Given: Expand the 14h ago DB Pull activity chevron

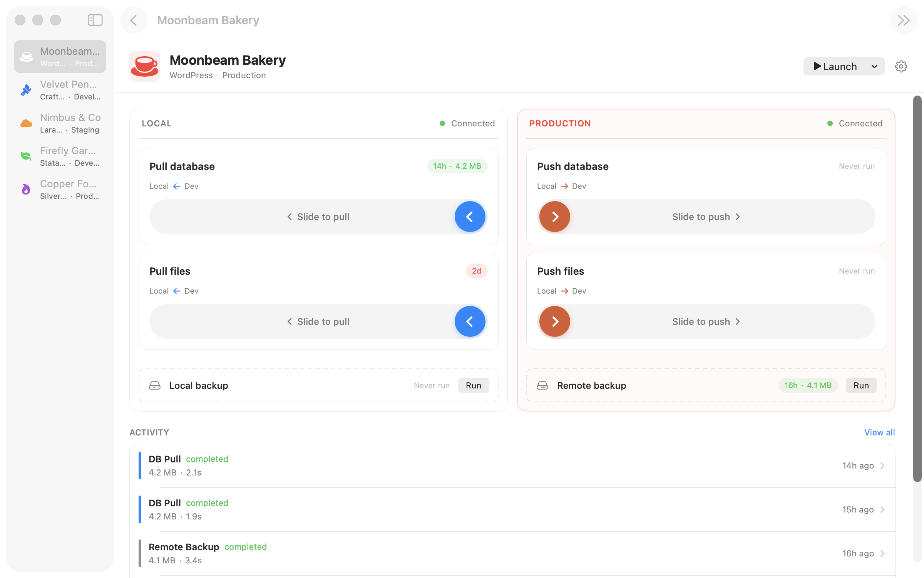Looking at the screenshot, I should click(883, 465).
